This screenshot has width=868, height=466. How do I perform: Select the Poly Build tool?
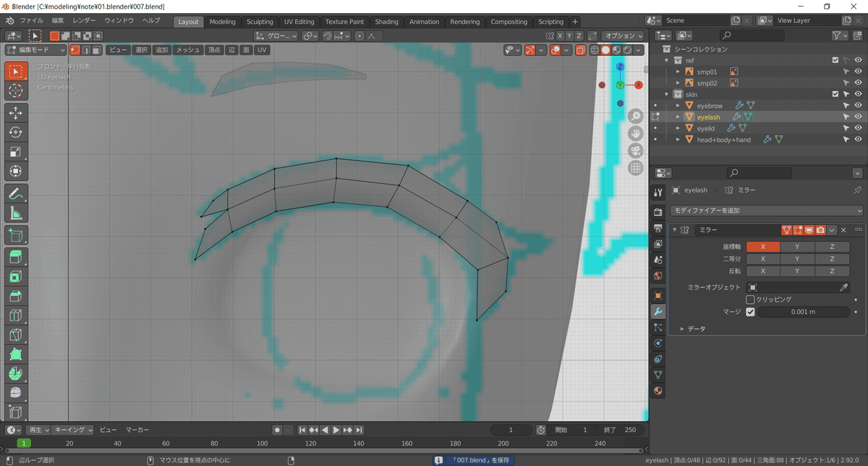pyautogui.click(x=17, y=355)
